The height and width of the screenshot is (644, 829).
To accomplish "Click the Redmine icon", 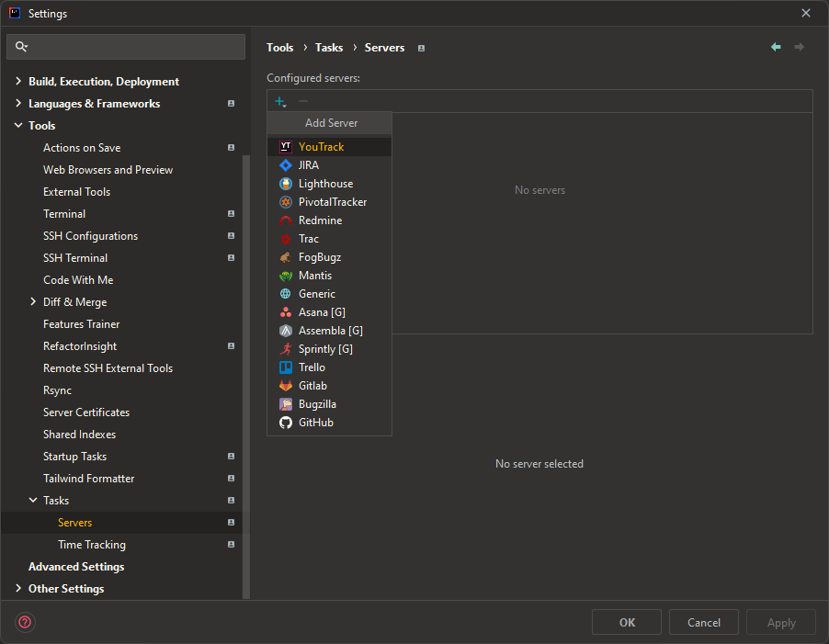I will pos(286,220).
